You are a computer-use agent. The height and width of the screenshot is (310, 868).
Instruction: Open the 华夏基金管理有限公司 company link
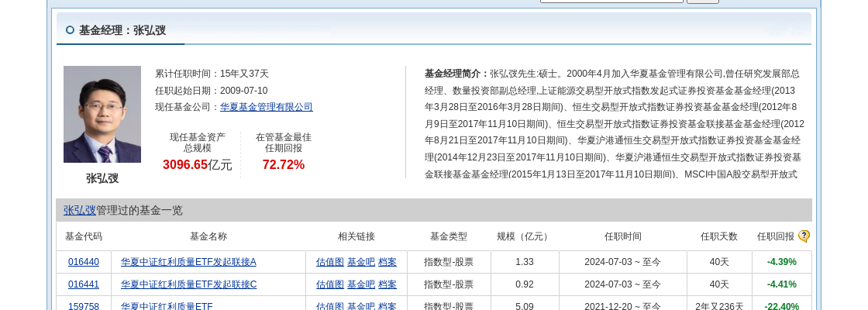tap(267, 107)
